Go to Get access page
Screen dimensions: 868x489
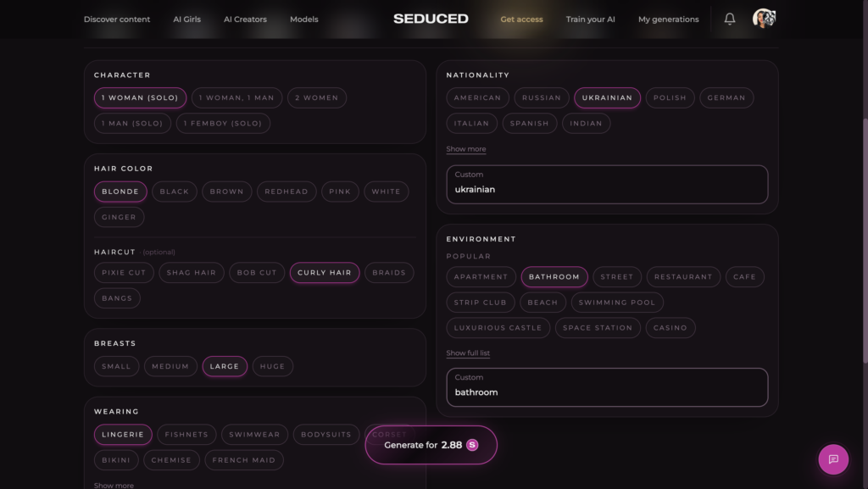(x=521, y=19)
